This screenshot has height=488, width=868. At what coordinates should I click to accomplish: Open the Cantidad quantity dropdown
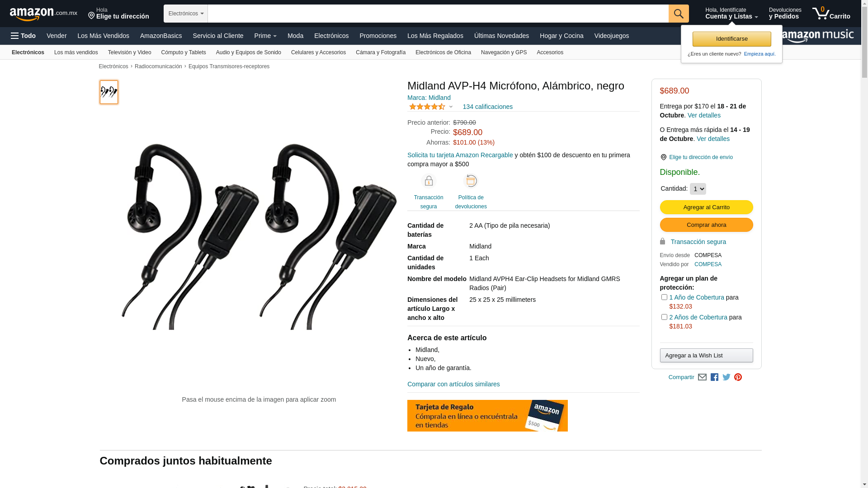(698, 189)
